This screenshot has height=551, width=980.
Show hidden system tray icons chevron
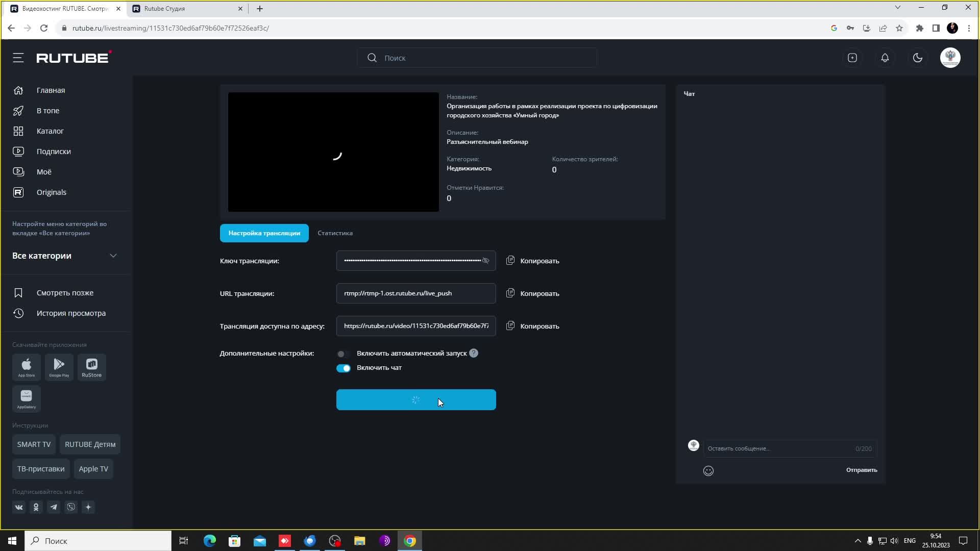pos(857,541)
